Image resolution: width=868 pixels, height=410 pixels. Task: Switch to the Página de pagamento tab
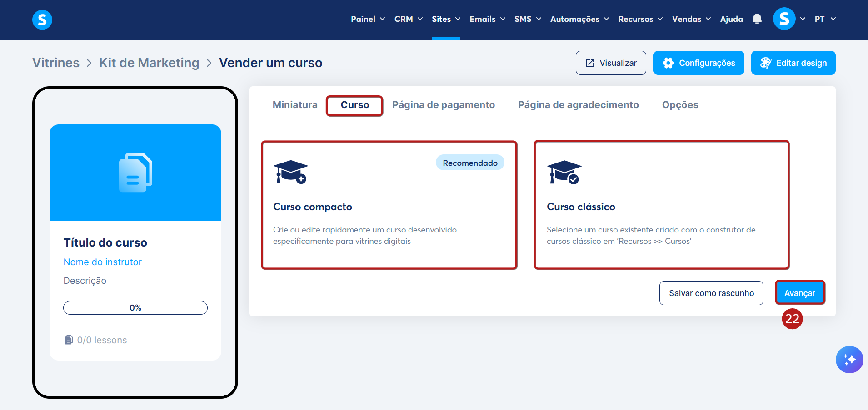444,105
